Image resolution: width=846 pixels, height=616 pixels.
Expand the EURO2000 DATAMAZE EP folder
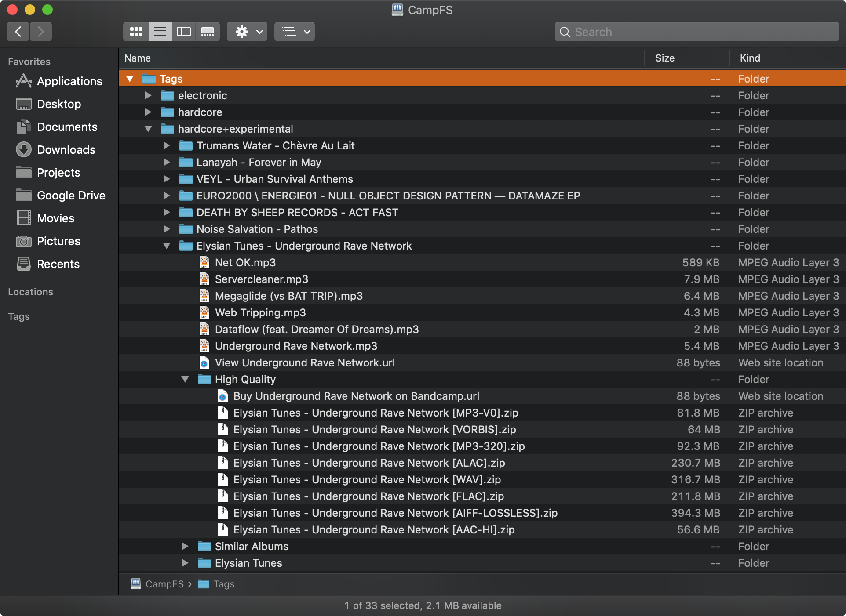(x=167, y=196)
